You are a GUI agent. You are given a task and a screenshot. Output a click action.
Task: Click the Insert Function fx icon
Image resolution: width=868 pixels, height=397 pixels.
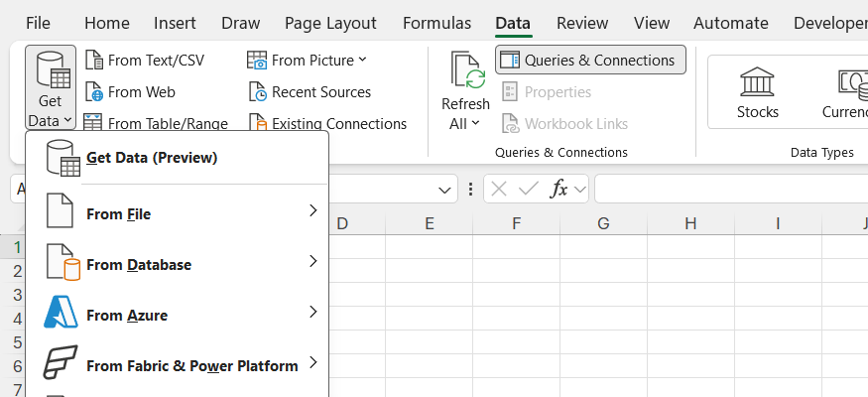click(558, 190)
